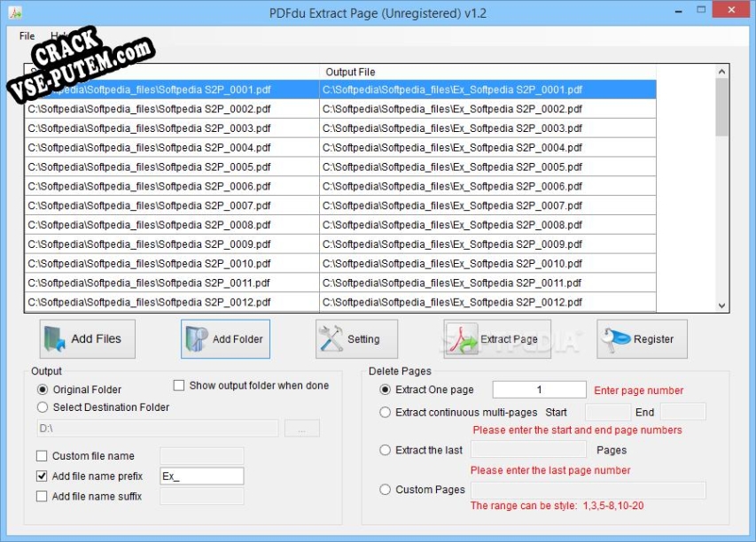
Task: Click the Output File column header
Action: [x=487, y=72]
